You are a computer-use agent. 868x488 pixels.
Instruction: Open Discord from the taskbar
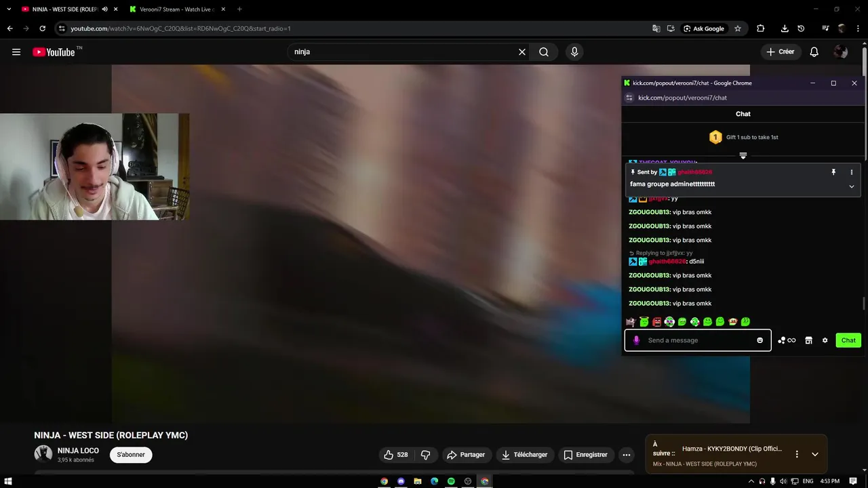click(401, 481)
